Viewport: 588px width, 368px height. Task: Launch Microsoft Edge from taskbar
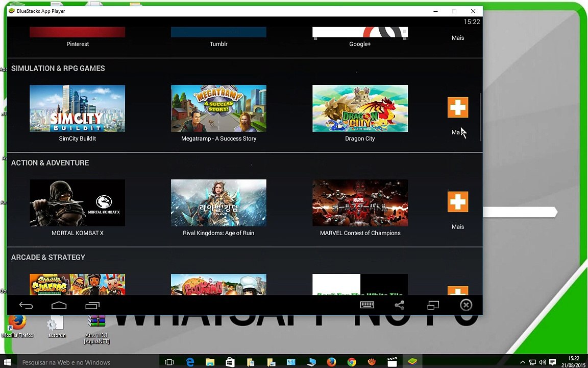click(x=190, y=362)
